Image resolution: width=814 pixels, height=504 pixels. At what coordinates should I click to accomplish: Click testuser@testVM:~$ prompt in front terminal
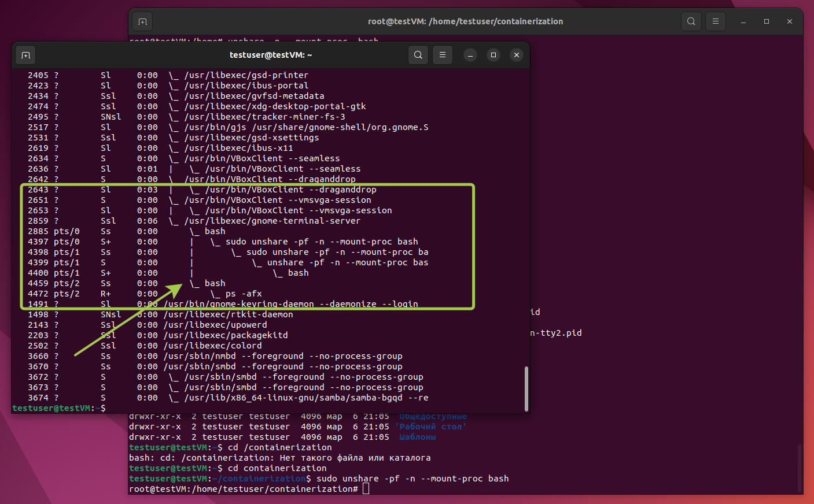tap(59, 408)
